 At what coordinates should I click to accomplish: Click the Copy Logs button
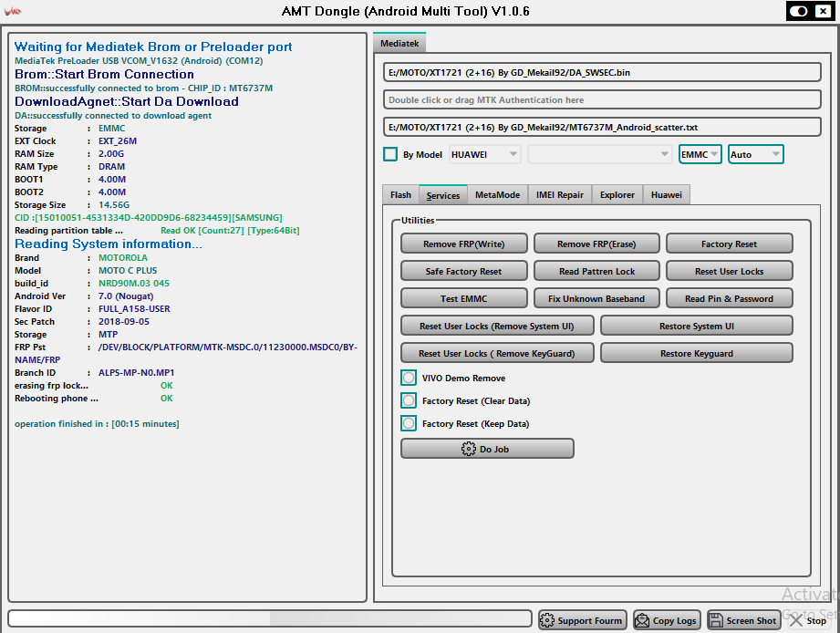click(667, 620)
